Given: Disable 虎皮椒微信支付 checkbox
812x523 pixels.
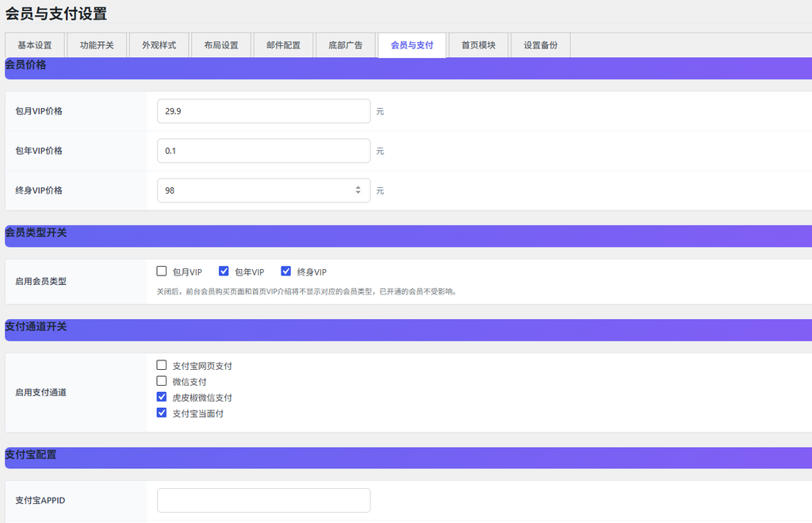Looking at the screenshot, I should click(x=162, y=397).
